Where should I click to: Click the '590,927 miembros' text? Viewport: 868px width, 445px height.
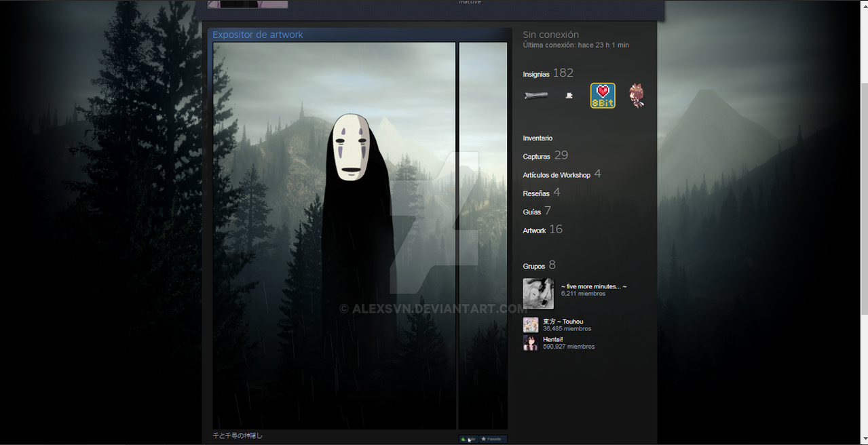coord(569,347)
